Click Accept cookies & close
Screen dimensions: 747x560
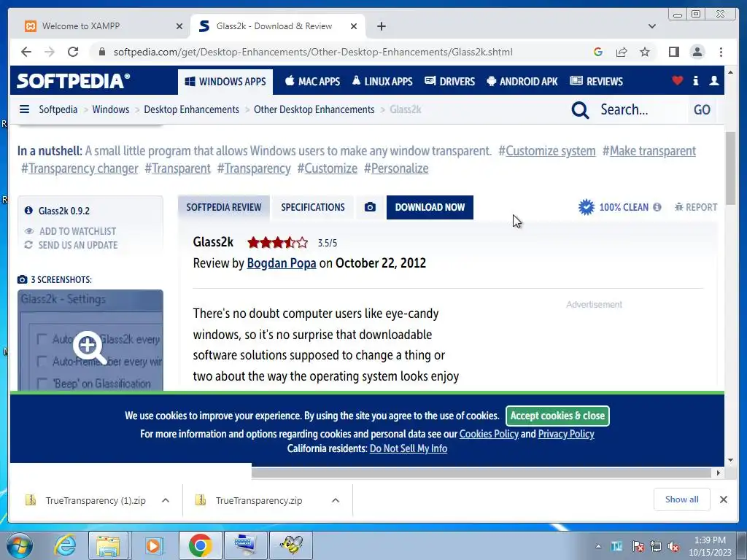click(557, 416)
